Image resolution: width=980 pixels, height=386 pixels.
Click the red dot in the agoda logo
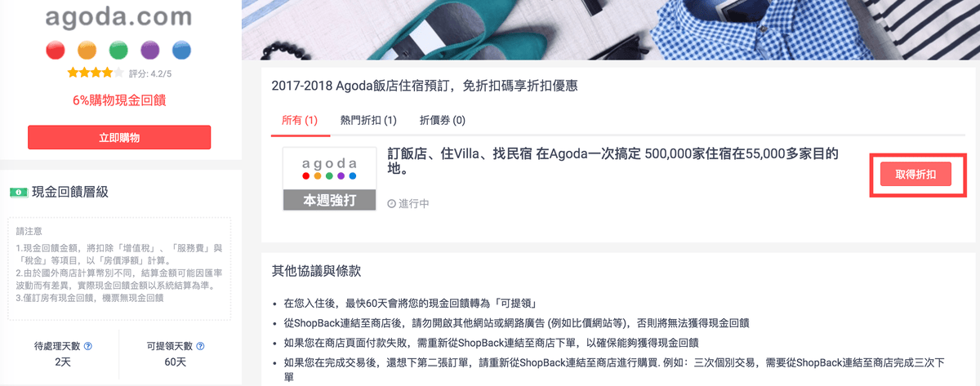point(56,50)
